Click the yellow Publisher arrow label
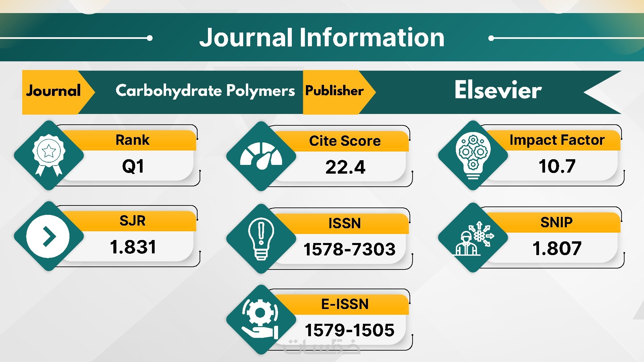Viewport: 644px width, 362px height. click(334, 91)
